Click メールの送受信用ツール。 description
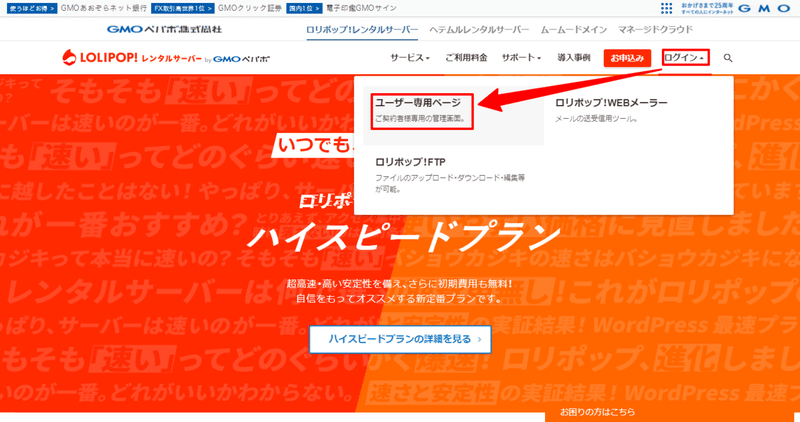800x422 pixels. pos(596,119)
